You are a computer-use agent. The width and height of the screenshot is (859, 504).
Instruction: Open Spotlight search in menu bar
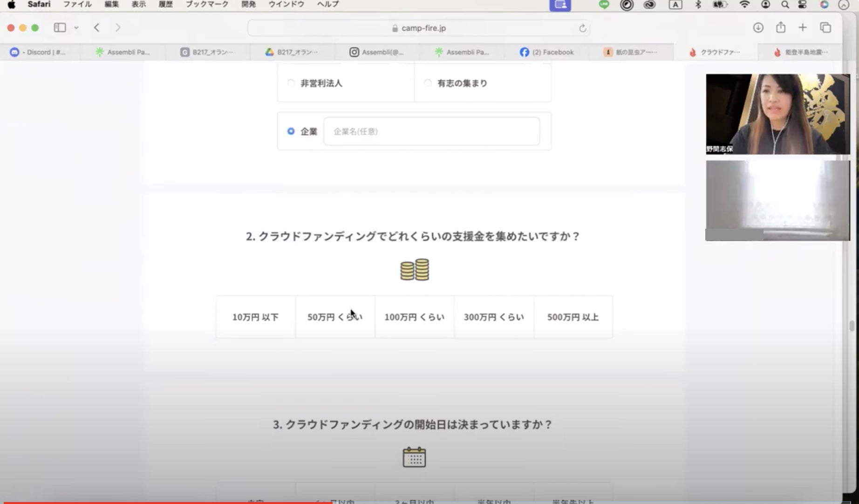point(785,5)
